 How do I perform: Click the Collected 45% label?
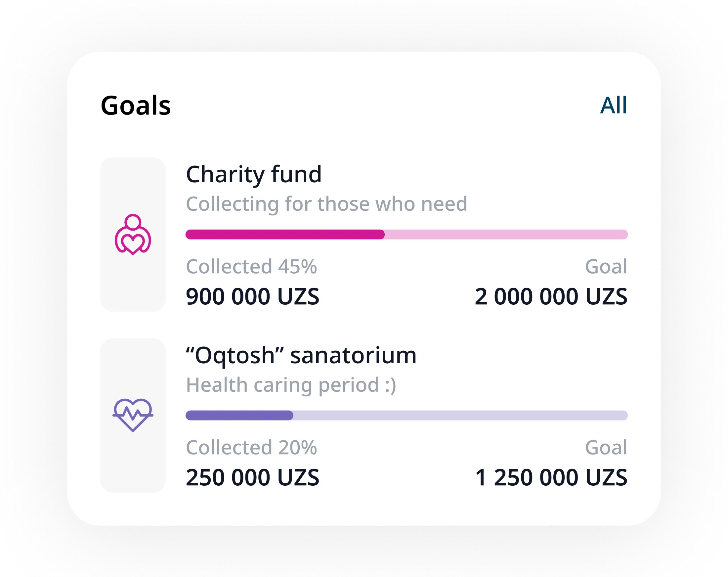click(x=252, y=267)
